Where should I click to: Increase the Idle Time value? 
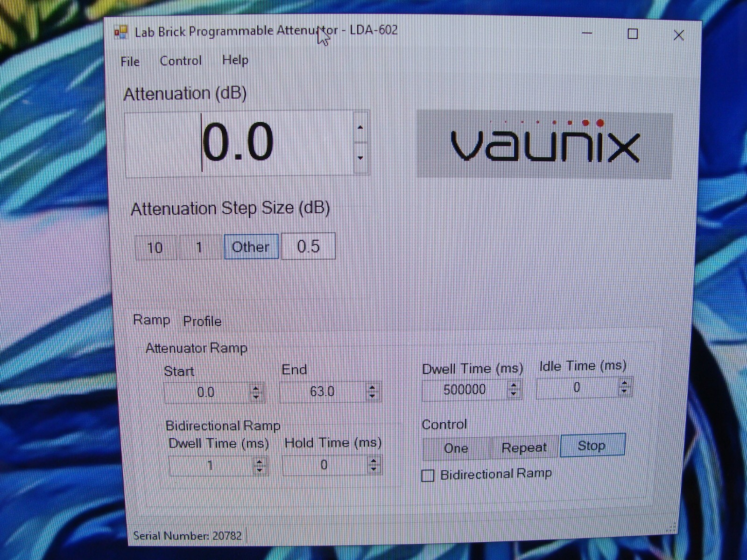point(625,383)
